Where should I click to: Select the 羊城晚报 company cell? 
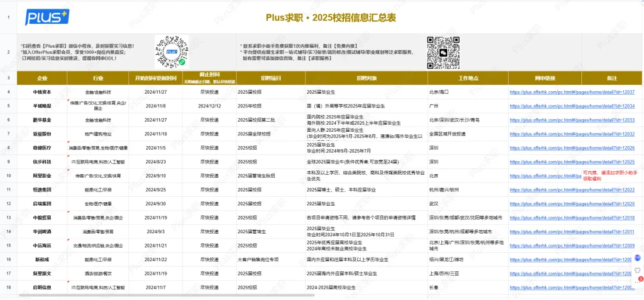pyautogui.click(x=42, y=106)
